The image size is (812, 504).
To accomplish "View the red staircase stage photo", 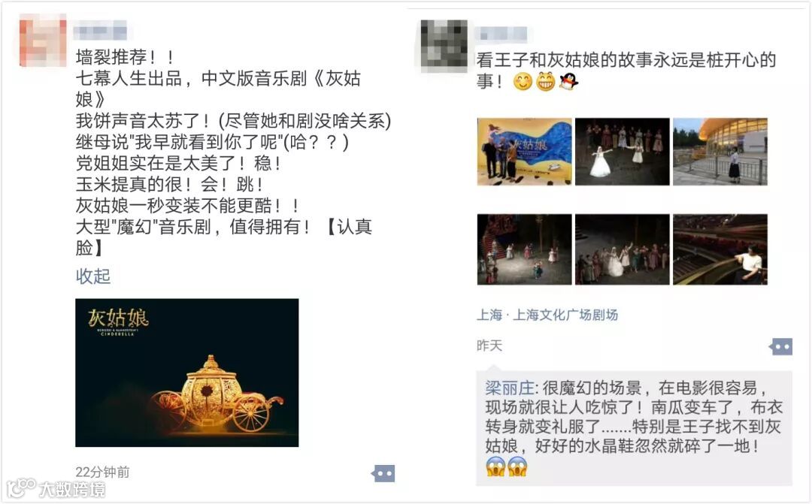I will (525, 249).
